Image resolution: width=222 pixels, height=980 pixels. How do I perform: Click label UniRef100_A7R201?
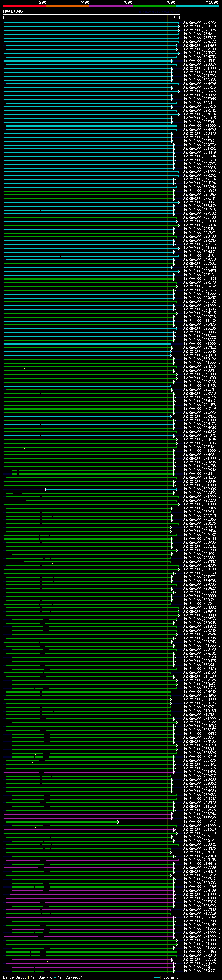click(x=199, y=175)
